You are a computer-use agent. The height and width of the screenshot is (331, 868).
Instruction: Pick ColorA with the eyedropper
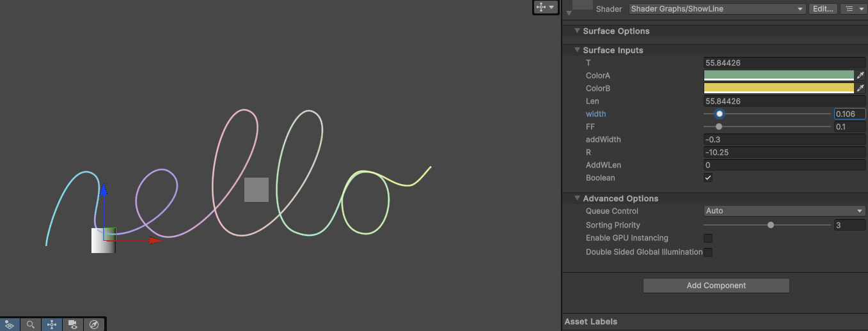coord(860,75)
